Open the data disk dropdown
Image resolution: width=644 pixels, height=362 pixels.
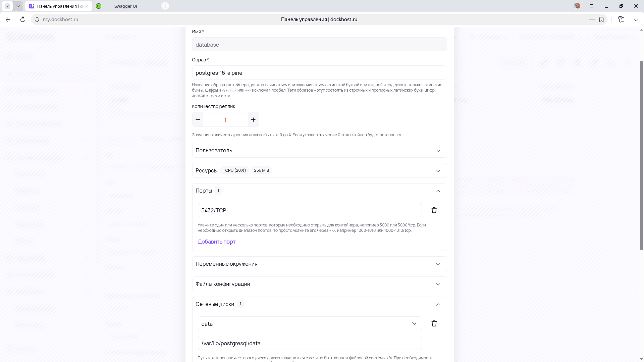click(310, 324)
